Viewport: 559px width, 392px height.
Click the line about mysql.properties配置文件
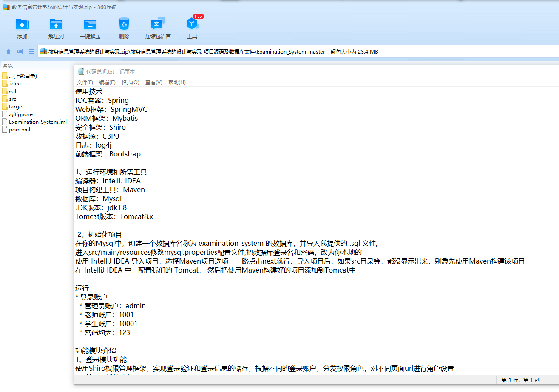pyautogui.click(x=218, y=252)
